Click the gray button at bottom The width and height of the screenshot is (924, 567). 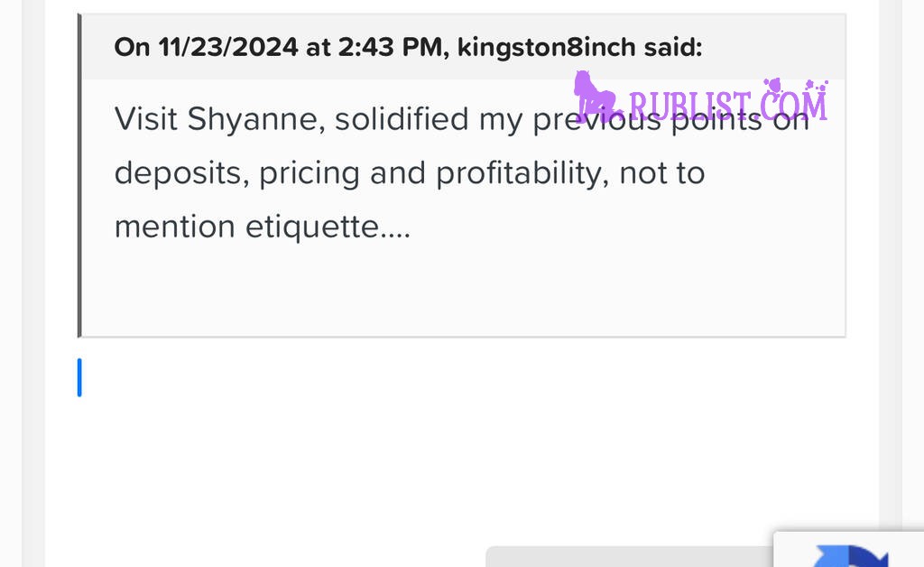pos(629,556)
